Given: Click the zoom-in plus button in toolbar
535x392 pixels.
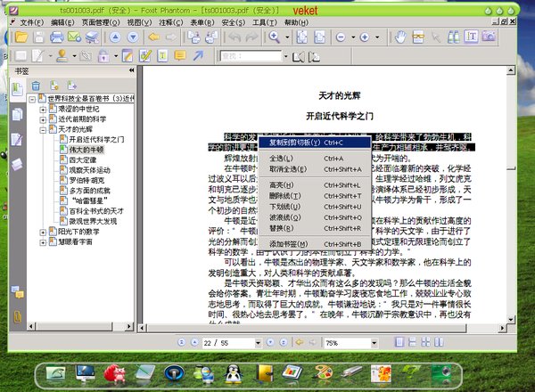Looking at the screenshot, I should click(364, 37).
